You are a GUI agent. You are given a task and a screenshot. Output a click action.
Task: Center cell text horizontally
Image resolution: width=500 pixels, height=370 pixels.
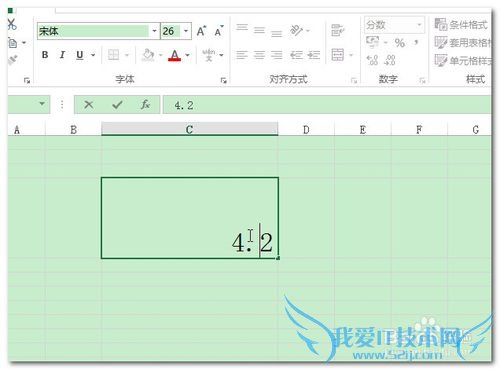259,55
